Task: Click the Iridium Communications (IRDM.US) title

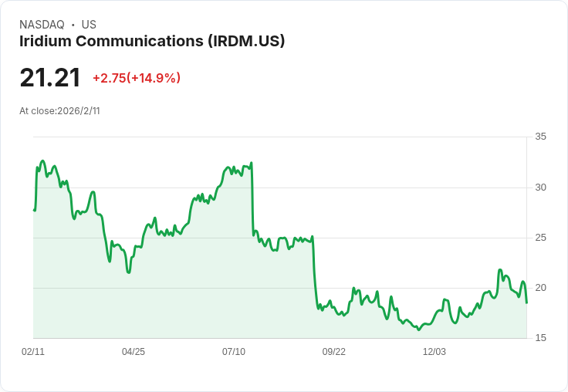Action: coord(152,41)
